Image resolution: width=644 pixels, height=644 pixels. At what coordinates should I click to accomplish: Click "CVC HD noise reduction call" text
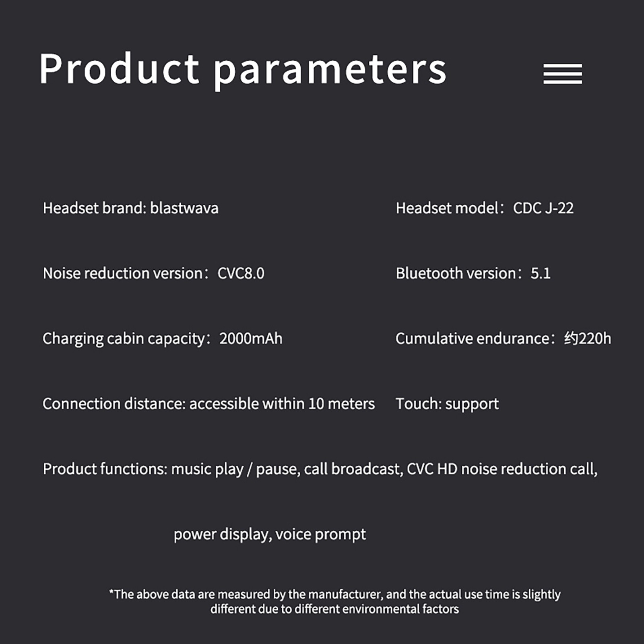coord(501,469)
